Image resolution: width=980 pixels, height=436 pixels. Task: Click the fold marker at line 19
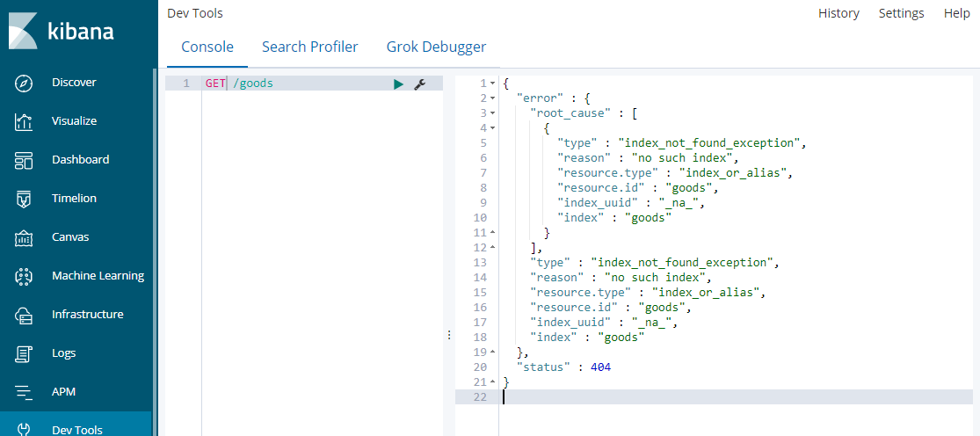[492, 352]
